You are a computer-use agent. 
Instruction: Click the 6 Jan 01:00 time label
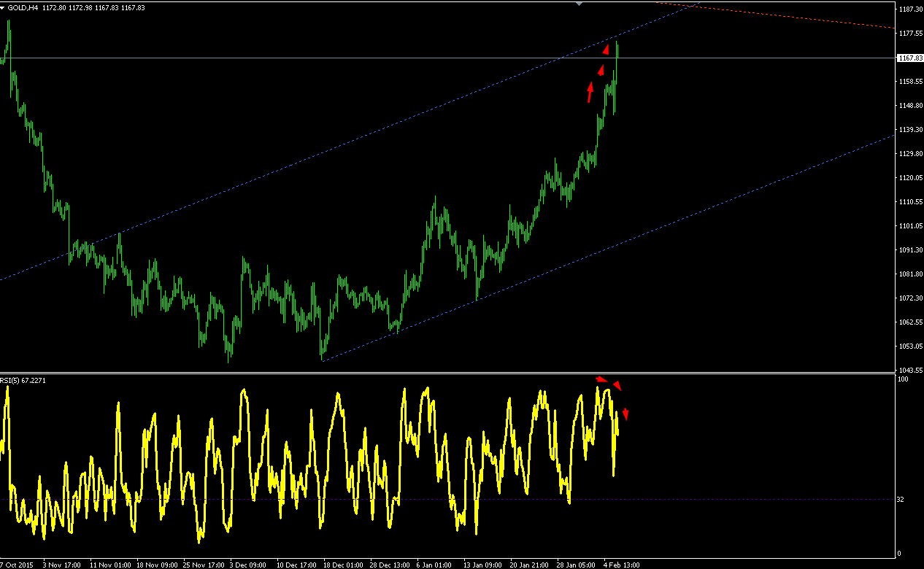436,565
